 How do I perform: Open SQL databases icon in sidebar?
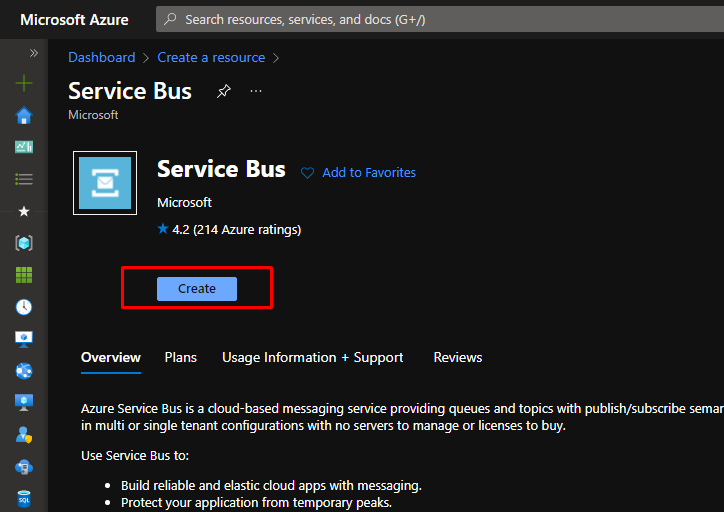(x=24, y=498)
